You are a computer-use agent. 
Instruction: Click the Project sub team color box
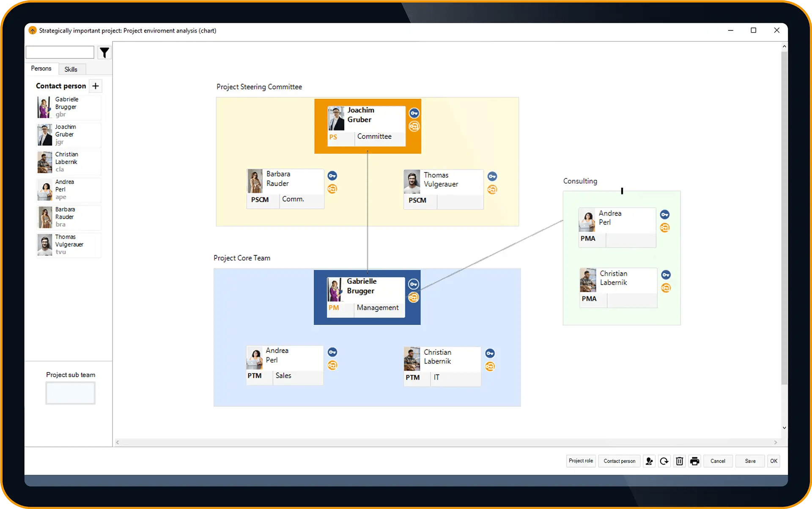click(71, 393)
